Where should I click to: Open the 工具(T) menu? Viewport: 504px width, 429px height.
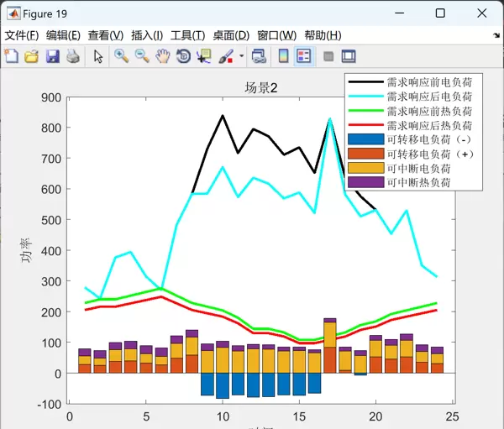(x=187, y=35)
